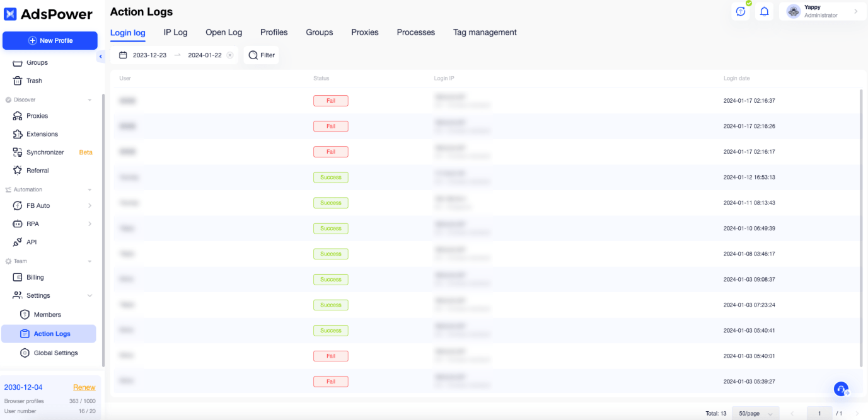Click the sidebar vertical scrollbar
This screenshot has width=868, height=420.
click(x=103, y=230)
